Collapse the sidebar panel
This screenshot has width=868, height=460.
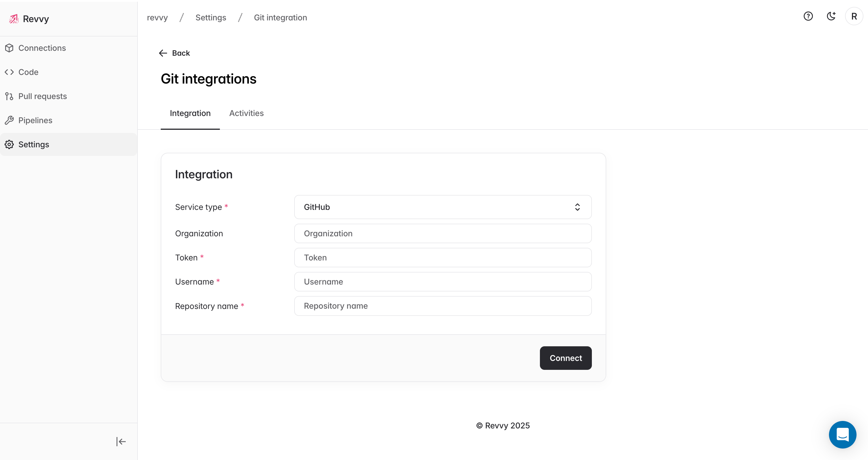(x=121, y=441)
